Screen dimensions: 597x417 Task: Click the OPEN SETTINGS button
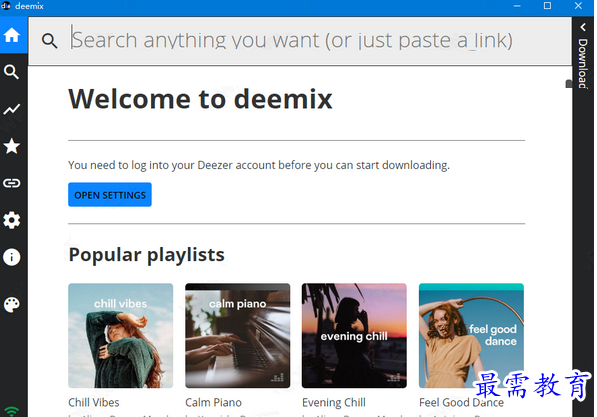pos(110,195)
